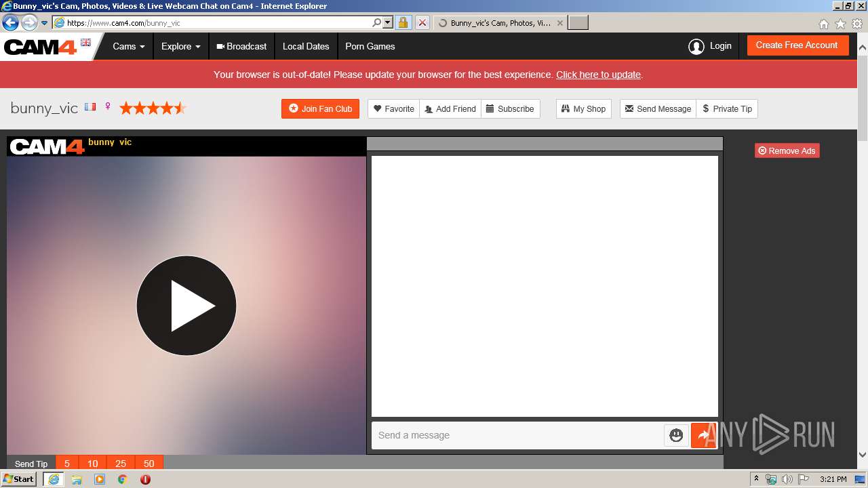Go back with browser back arrow
This screenshot has height=488, width=868.
(10, 23)
